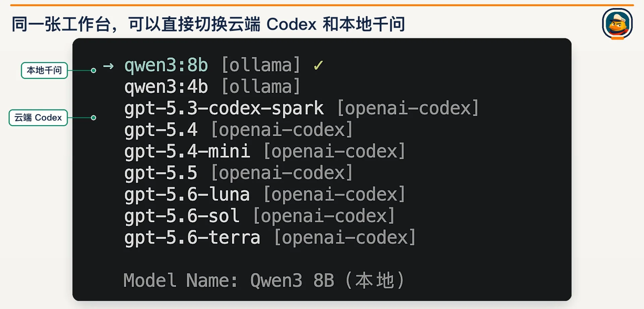Click the connector dot of 本地千问 label

coord(94,70)
